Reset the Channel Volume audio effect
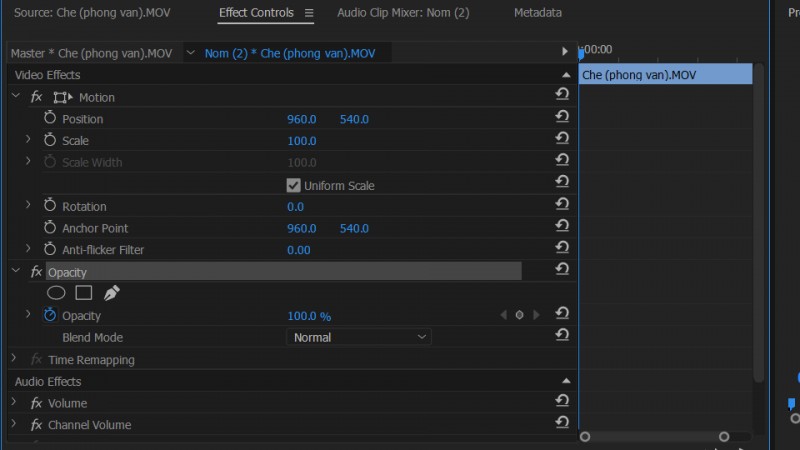800x450 pixels. 562,422
